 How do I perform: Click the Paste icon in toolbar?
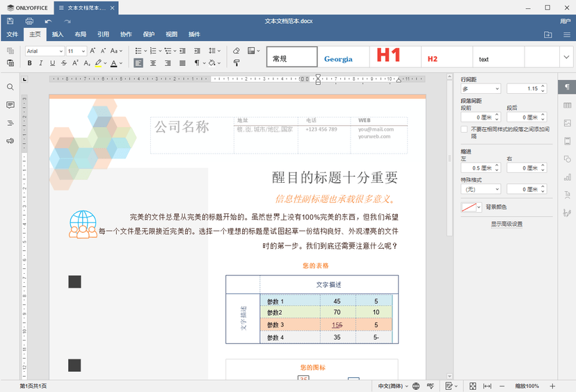pyautogui.click(x=10, y=63)
